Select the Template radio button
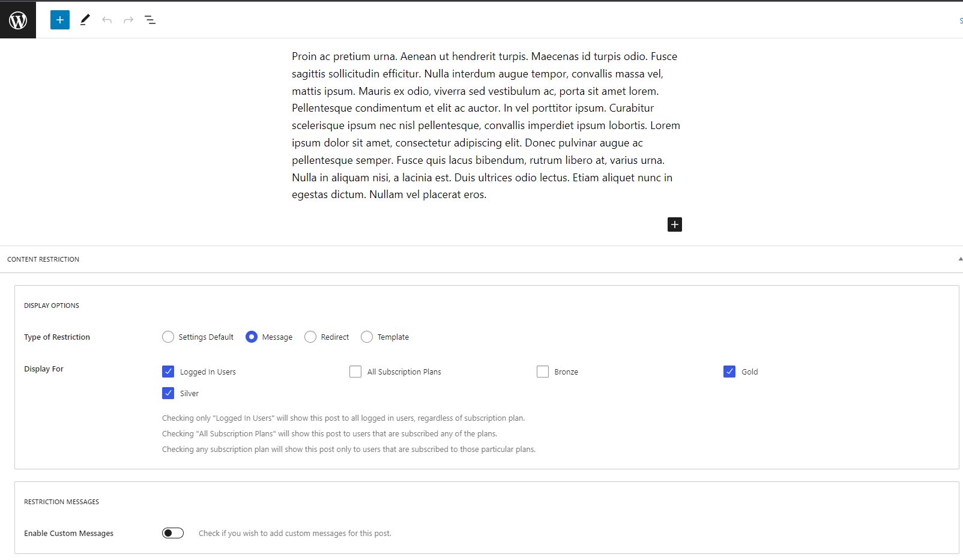Image resolution: width=963 pixels, height=560 pixels. point(367,337)
